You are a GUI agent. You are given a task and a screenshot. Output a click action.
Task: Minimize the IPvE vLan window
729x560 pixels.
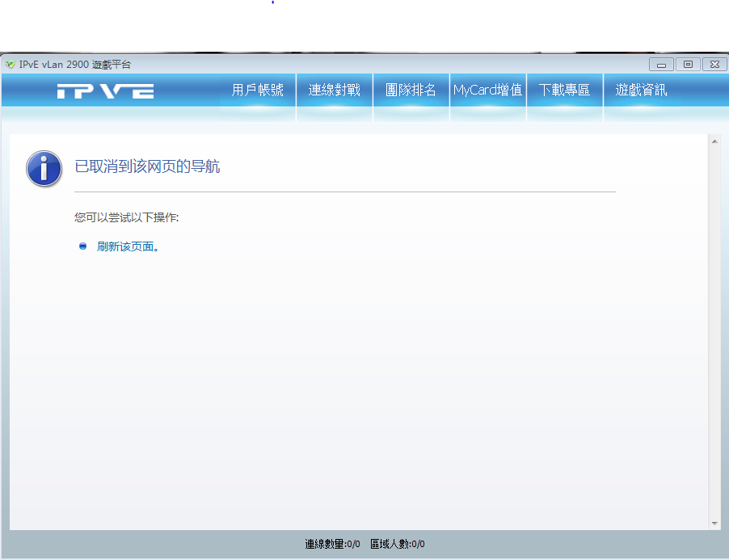coord(661,65)
